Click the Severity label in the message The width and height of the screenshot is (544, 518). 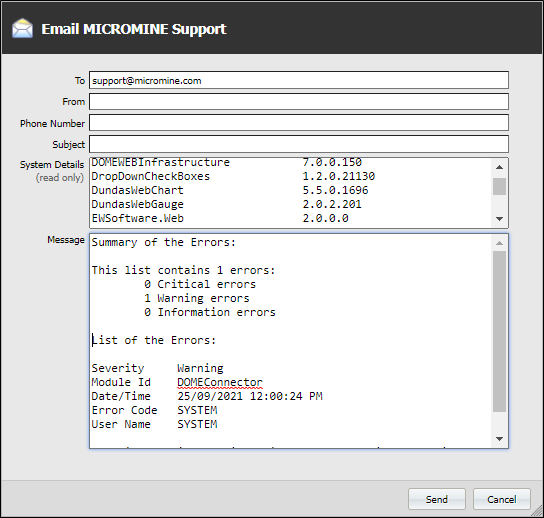click(118, 368)
